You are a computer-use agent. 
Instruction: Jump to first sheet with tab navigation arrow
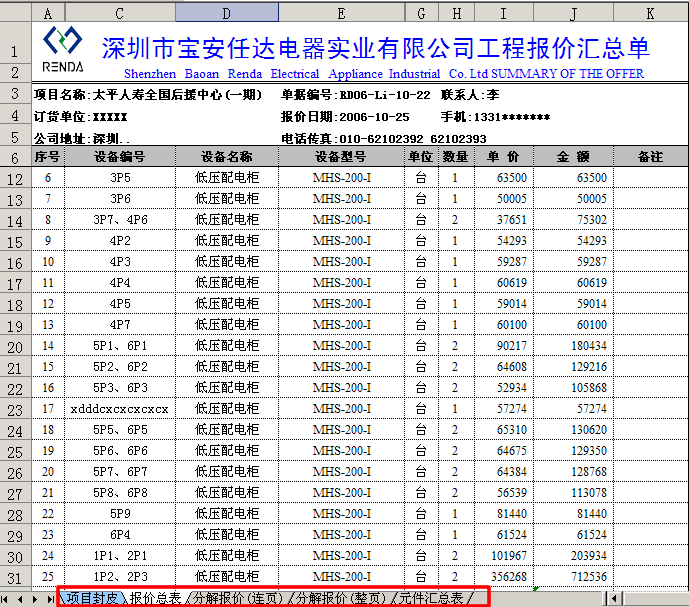pos(5,599)
